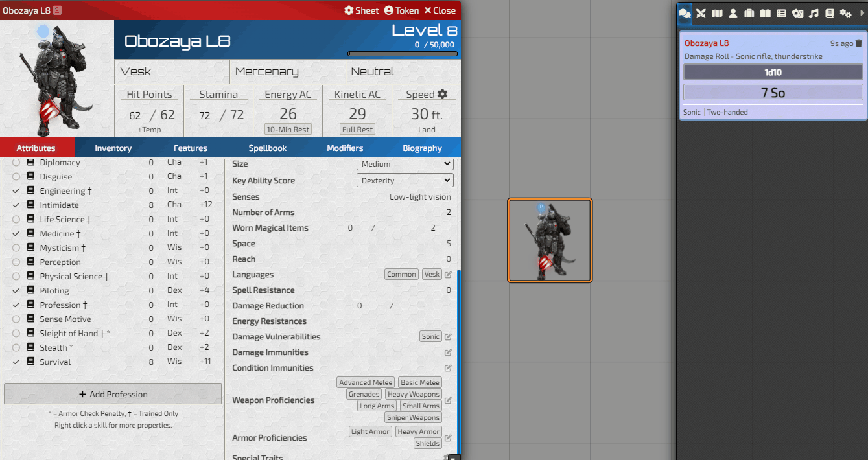868x460 pixels.
Task: Click the Full Rest button
Action: click(357, 129)
